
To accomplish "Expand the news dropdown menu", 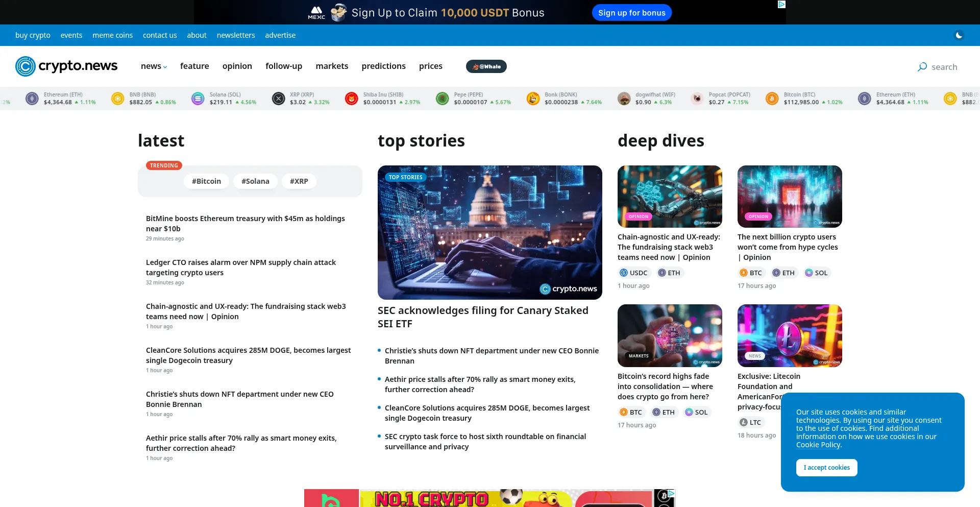I will click(x=154, y=66).
